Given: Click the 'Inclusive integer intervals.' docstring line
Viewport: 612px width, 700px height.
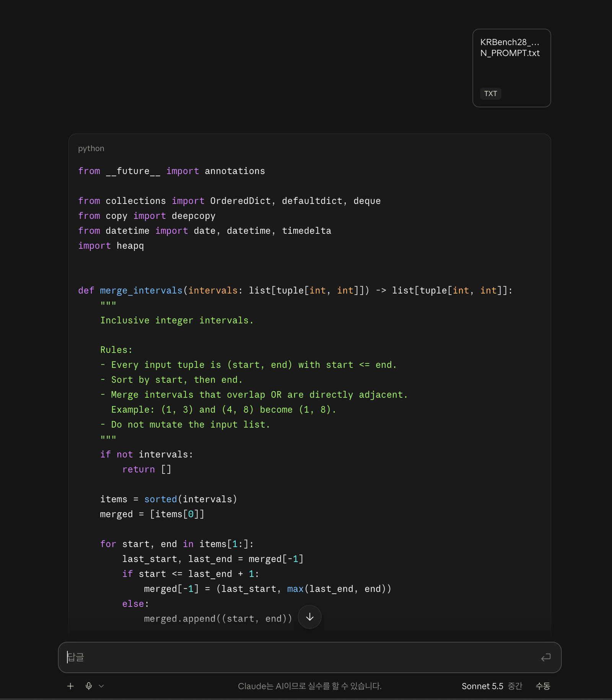Looking at the screenshot, I should coord(177,320).
